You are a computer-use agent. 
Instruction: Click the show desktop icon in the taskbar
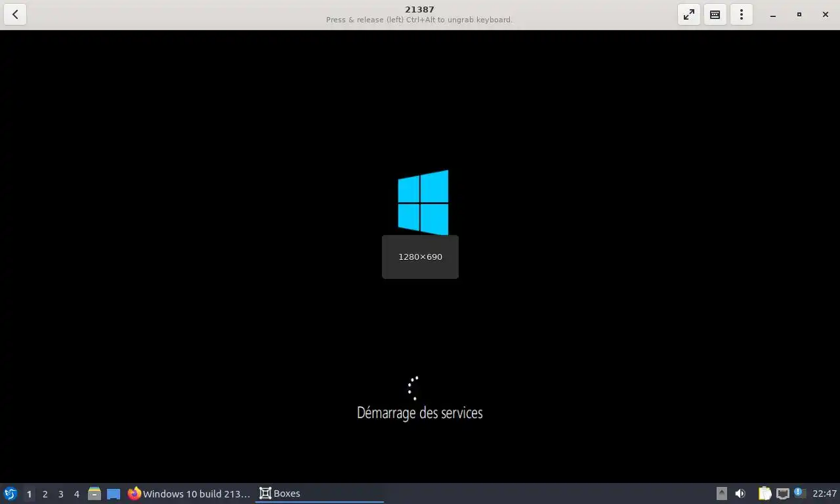tap(114, 493)
